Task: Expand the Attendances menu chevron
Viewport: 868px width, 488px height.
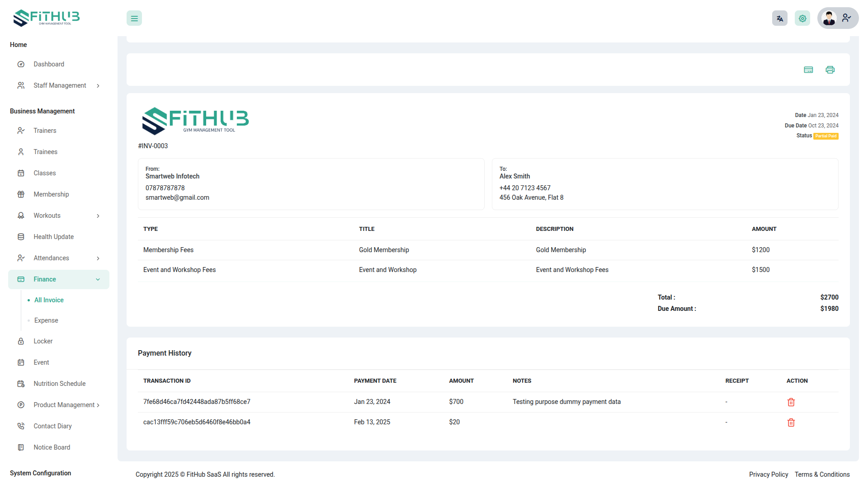Action: click(x=98, y=258)
